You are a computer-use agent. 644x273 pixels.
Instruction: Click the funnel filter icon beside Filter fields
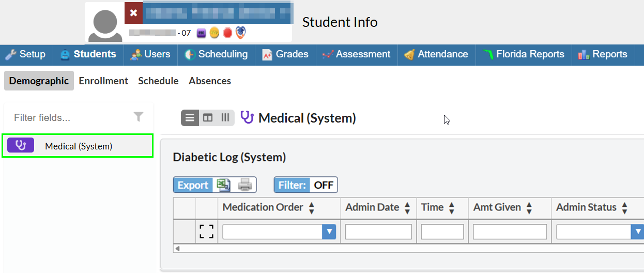[139, 117]
